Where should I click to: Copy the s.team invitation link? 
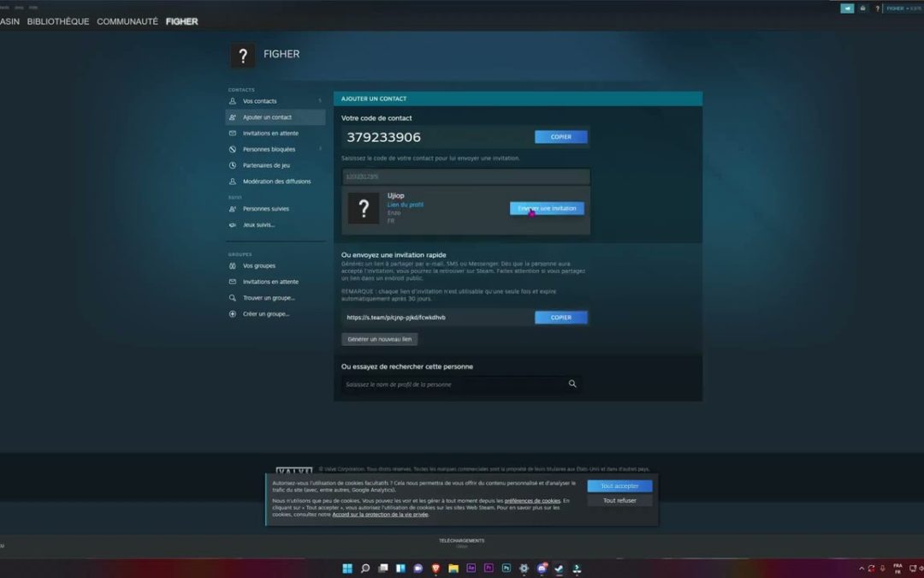point(560,318)
